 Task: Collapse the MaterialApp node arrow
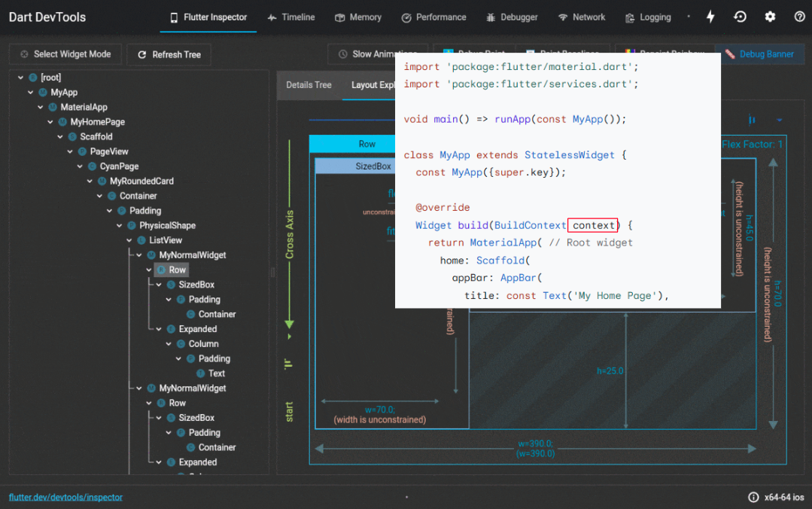[41, 107]
